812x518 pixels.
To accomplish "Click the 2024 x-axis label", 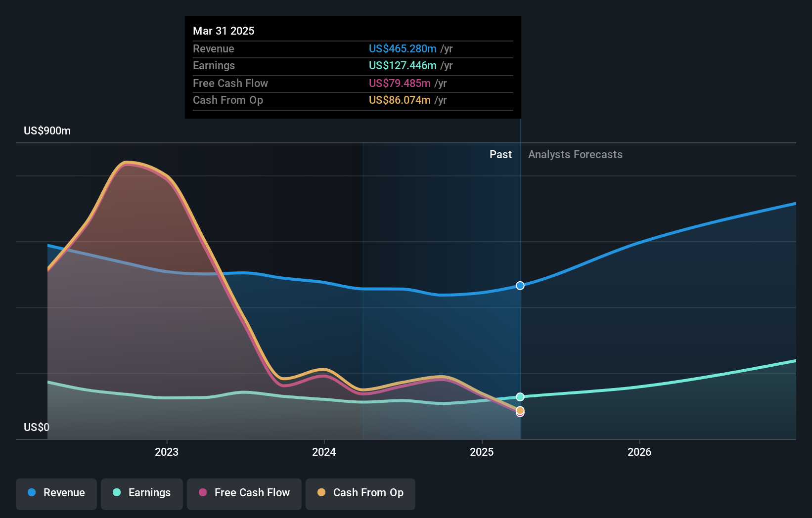I will click(324, 452).
